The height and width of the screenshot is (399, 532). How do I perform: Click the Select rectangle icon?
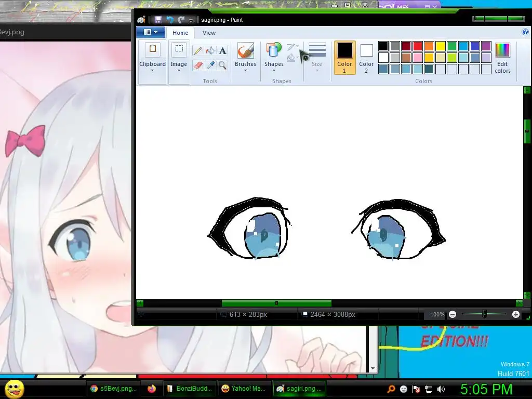tap(179, 49)
